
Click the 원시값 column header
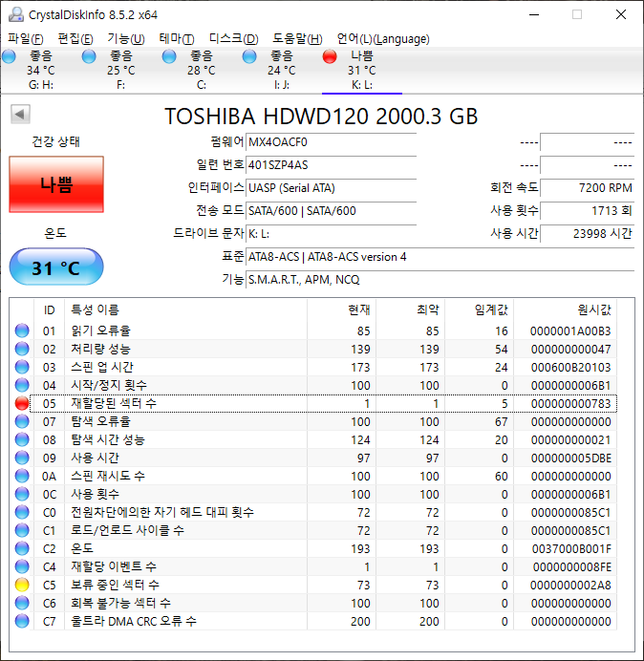(x=565, y=309)
